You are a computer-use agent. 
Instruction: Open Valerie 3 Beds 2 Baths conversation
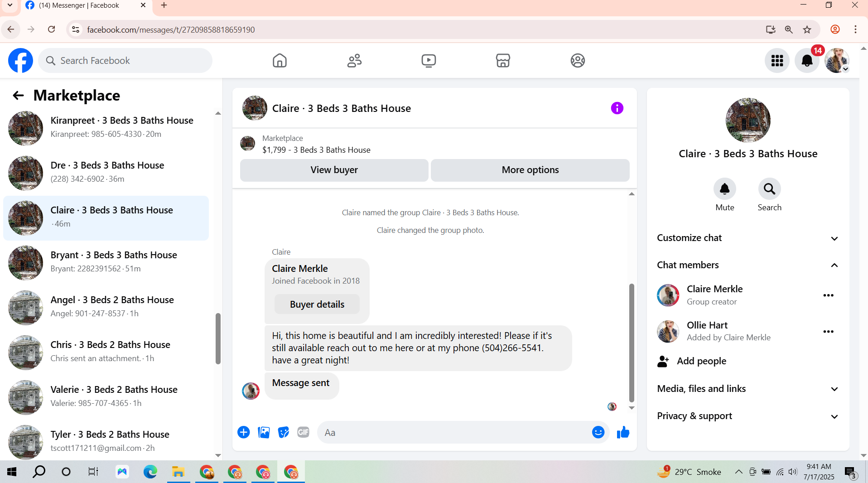point(106,397)
